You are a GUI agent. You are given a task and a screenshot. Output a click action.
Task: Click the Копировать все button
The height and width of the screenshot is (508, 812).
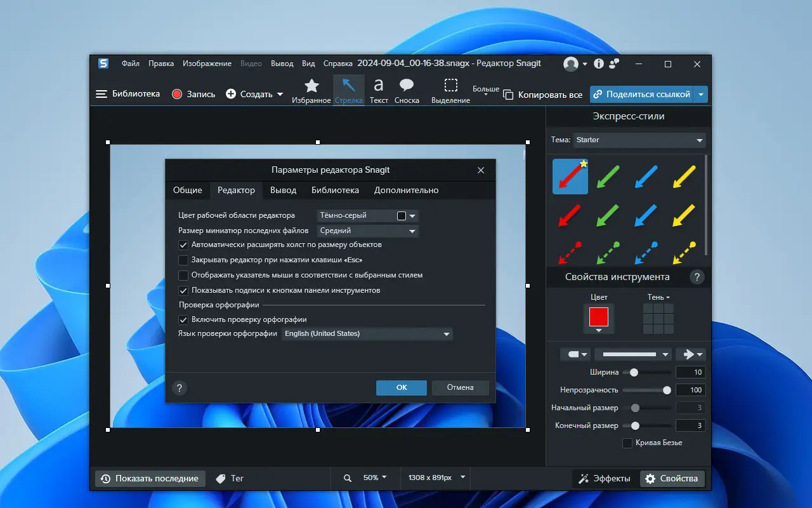543,95
